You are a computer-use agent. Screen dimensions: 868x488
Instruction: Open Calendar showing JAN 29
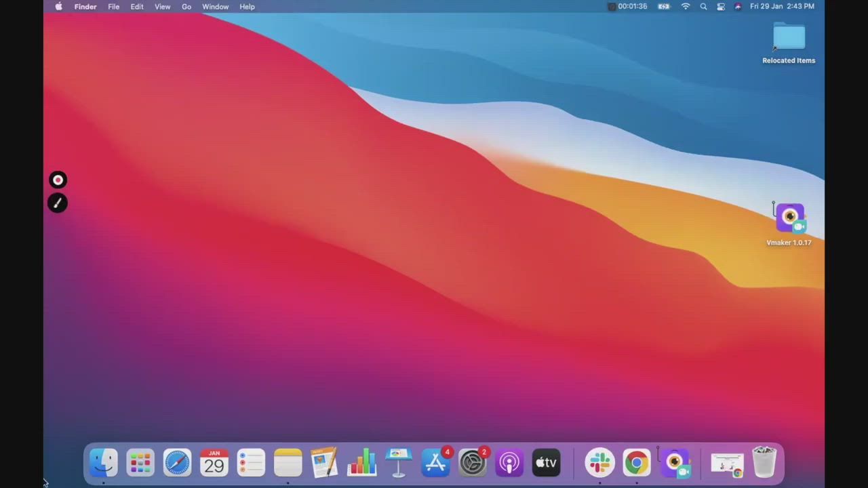click(214, 463)
